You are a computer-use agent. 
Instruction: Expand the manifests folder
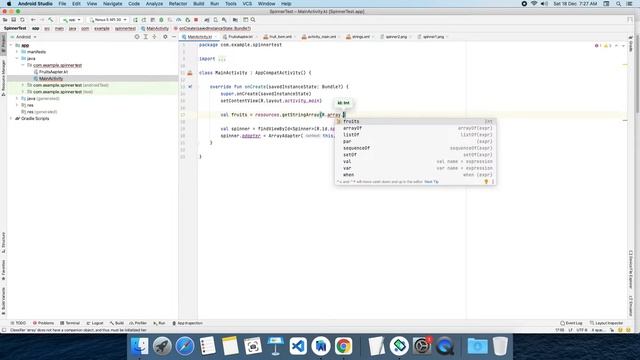pyautogui.click(x=17, y=52)
